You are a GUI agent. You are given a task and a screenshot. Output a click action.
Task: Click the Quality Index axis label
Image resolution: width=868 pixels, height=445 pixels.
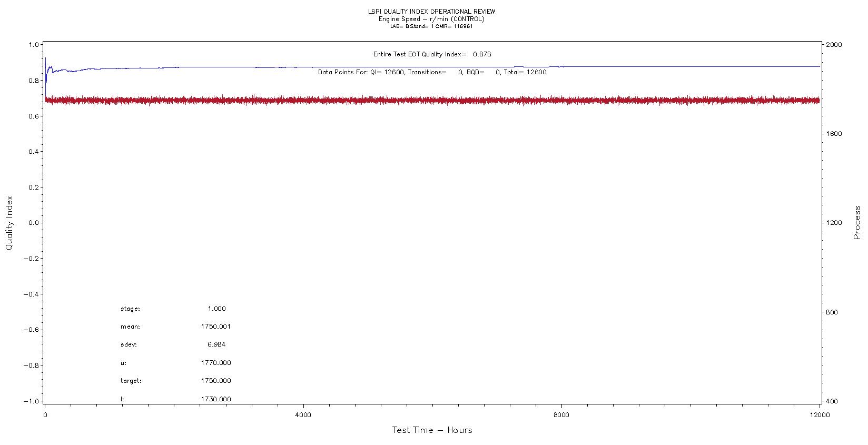[x=9, y=223]
